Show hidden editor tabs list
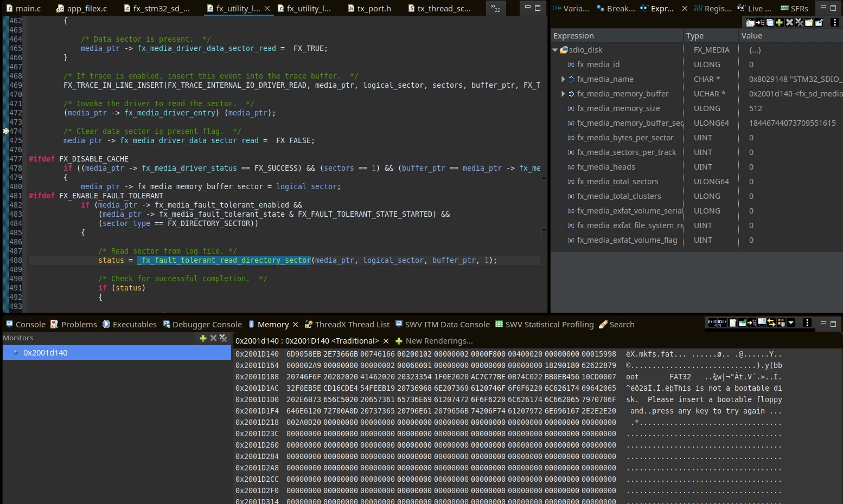Viewport: 843px width, 504px height. 496,8
